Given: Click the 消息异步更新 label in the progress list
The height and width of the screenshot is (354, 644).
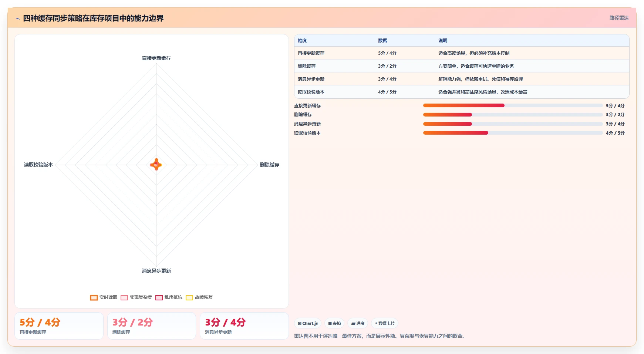Looking at the screenshot, I should (307, 124).
